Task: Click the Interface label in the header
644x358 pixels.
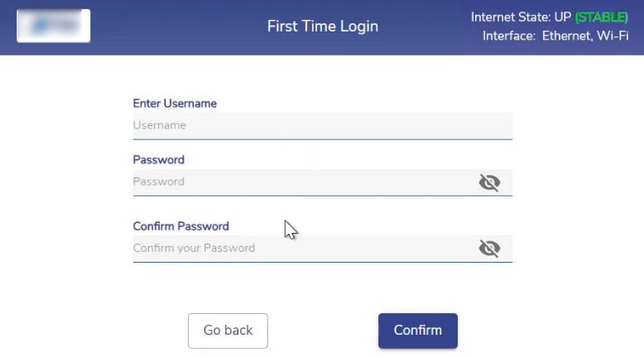Action: 508,36
